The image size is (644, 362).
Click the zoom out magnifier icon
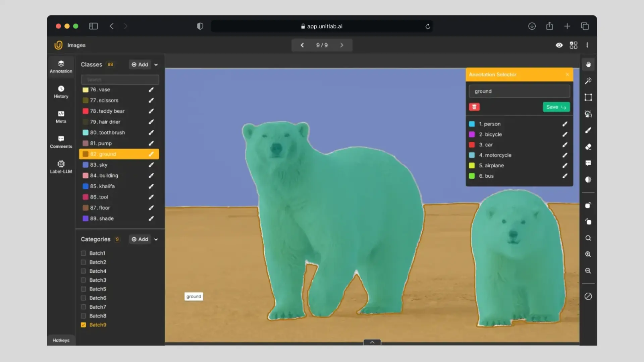(588, 271)
